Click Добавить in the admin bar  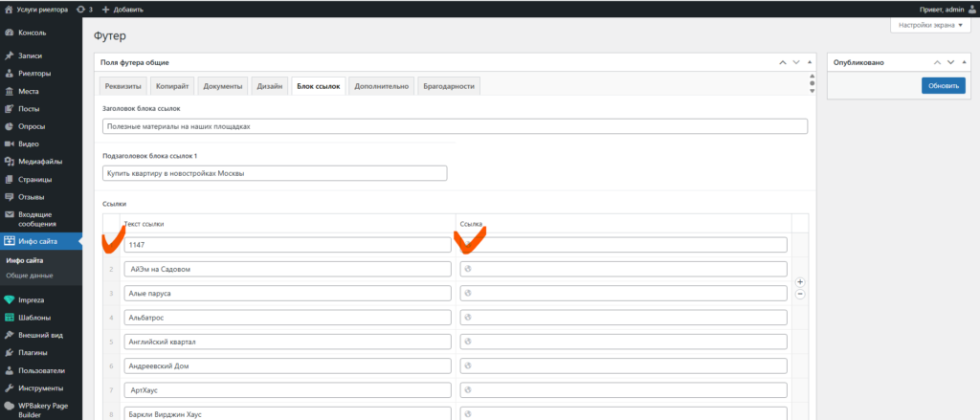tap(122, 10)
